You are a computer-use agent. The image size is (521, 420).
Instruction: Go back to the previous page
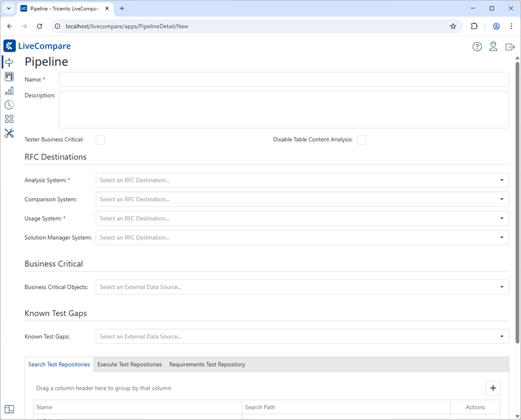click(10, 26)
